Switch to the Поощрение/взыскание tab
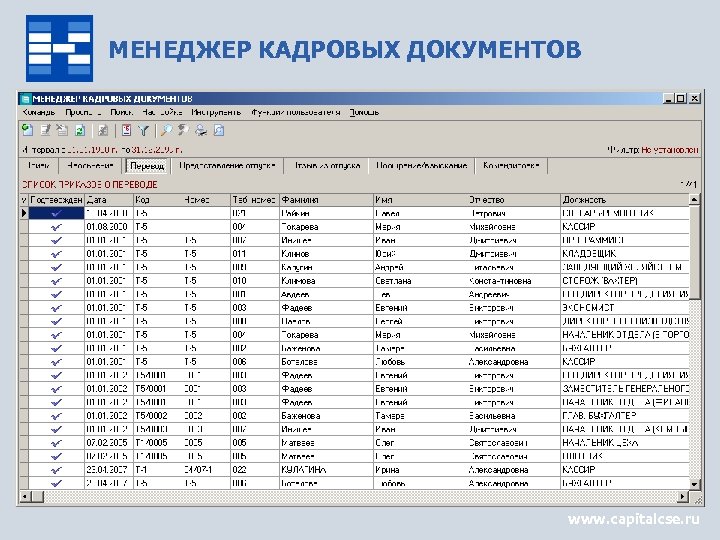Image resolution: width=720 pixels, height=540 pixels. click(422, 165)
